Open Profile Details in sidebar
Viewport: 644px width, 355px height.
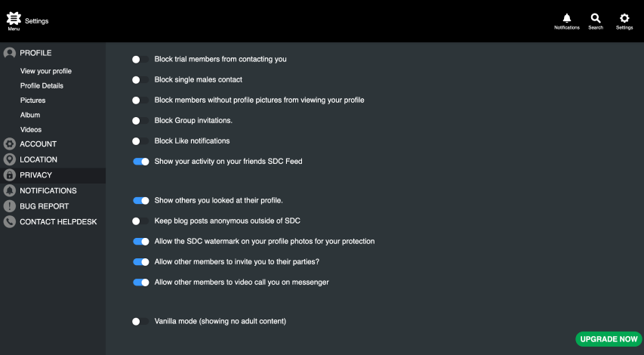pyautogui.click(x=42, y=85)
